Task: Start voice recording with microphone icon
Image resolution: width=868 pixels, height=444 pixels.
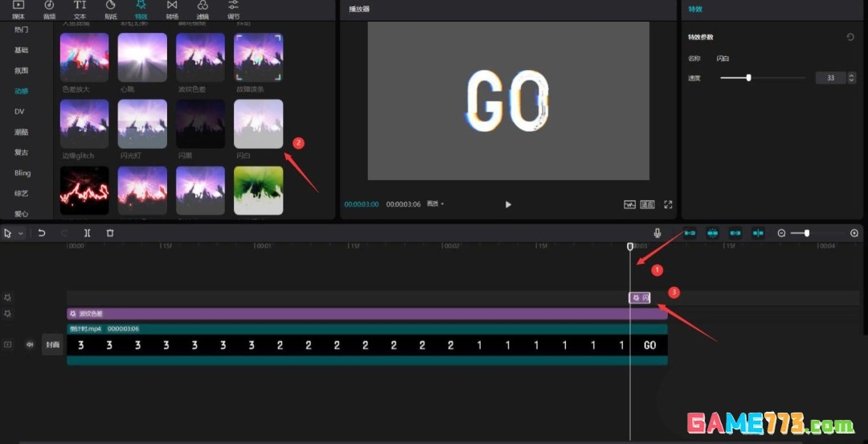Action: 657,233
